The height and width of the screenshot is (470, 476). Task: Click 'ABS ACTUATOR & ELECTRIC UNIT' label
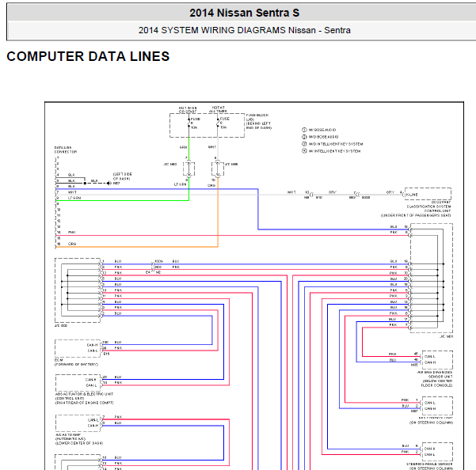pyautogui.click(x=84, y=394)
